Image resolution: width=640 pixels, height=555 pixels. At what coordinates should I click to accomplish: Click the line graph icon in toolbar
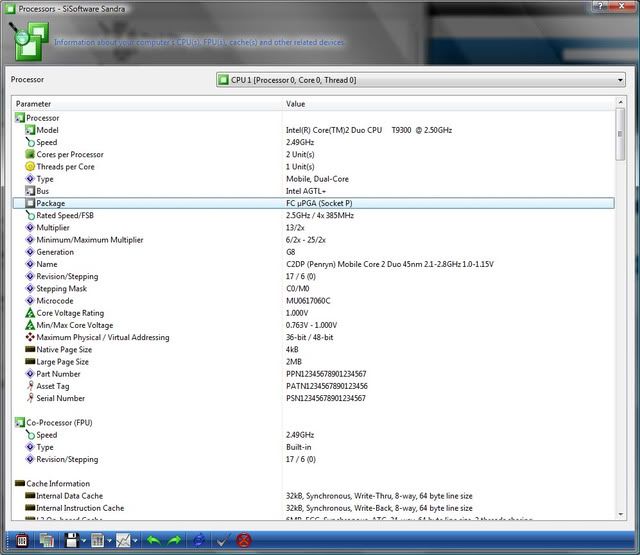pyautogui.click(x=123, y=541)
